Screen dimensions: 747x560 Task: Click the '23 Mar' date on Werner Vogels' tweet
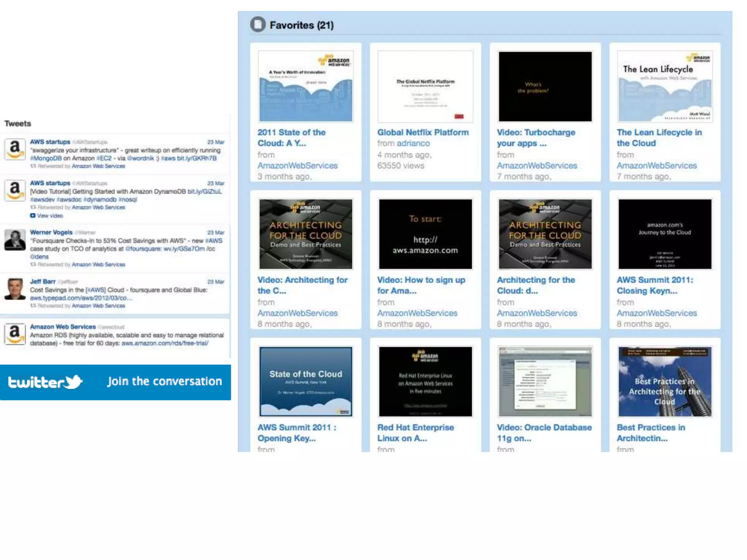pyautogui.click(x=216, y=232)
